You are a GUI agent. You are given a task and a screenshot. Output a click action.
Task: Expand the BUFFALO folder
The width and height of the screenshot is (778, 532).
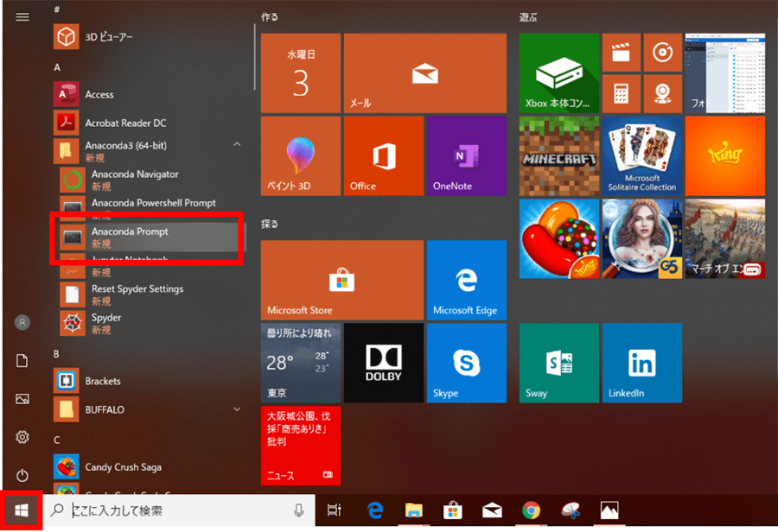point(237,409)
